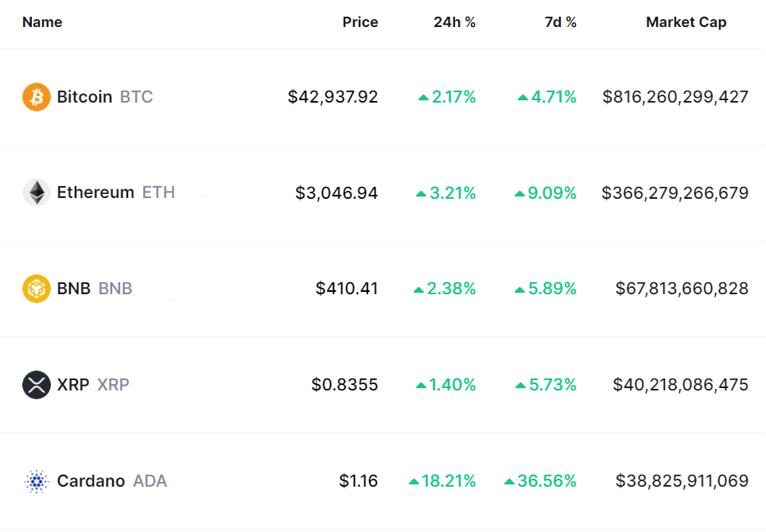The height and width of the screenshot is (532, 766).
Task: Sort by 24h % column header
Action: (x=454, y=22)
